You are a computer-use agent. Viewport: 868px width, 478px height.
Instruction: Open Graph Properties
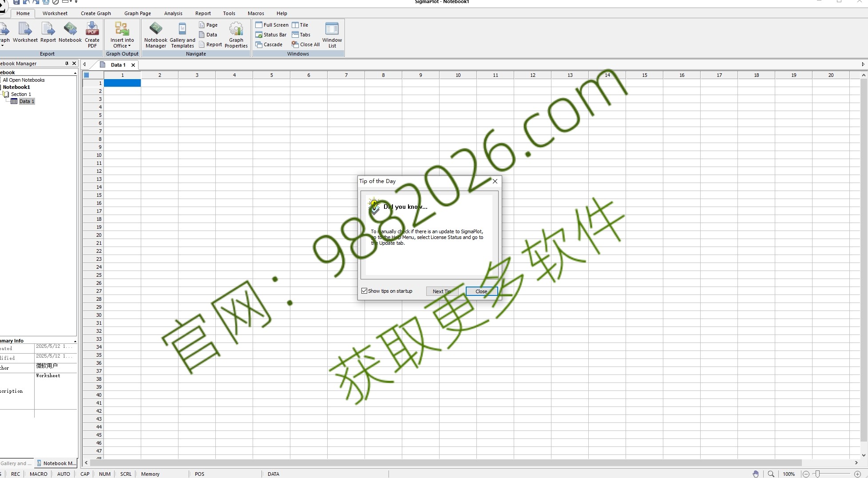(236, 35)
